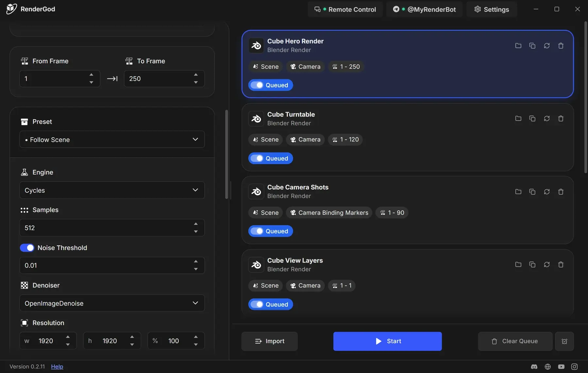Decrease the To Frame value
Viewport: 588px width, 373px height.
coord(196,83)
